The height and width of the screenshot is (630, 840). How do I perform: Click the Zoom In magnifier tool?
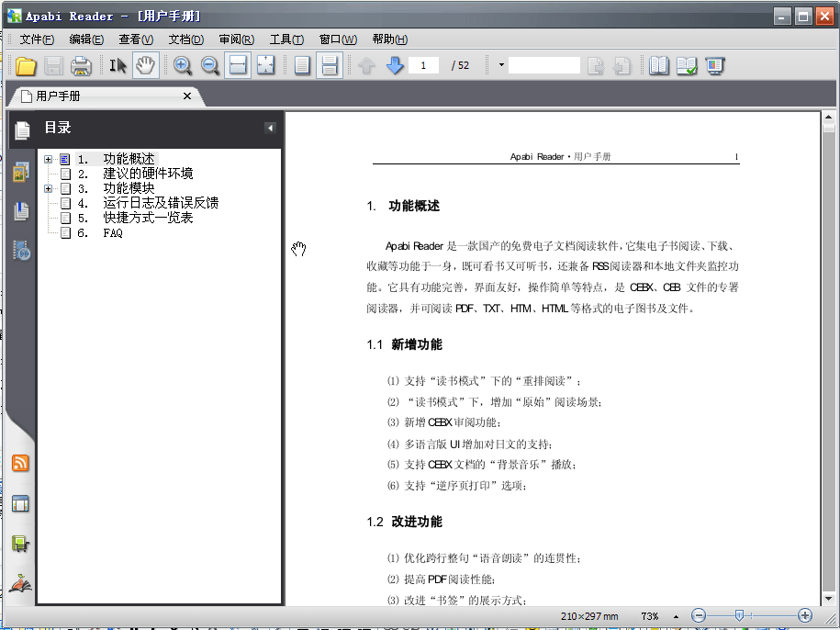pos(182,65)
